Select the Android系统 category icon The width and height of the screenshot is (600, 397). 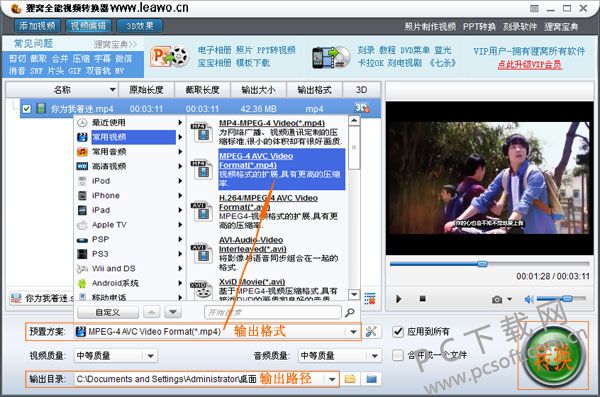click(x=82, y=283)
